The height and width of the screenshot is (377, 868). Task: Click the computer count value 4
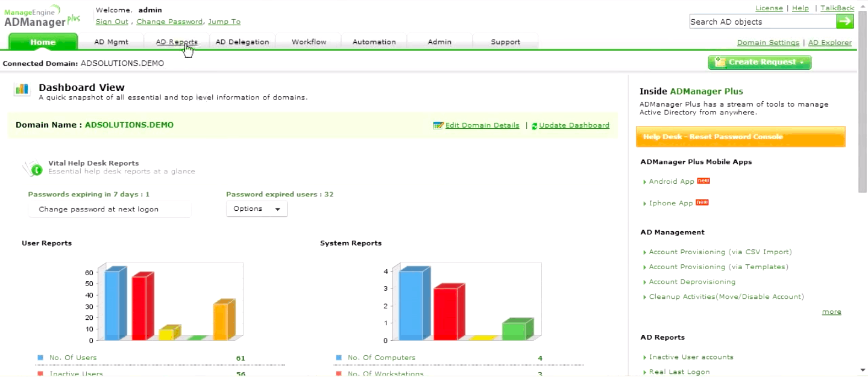pyautogui.click(x=540, y=358)
